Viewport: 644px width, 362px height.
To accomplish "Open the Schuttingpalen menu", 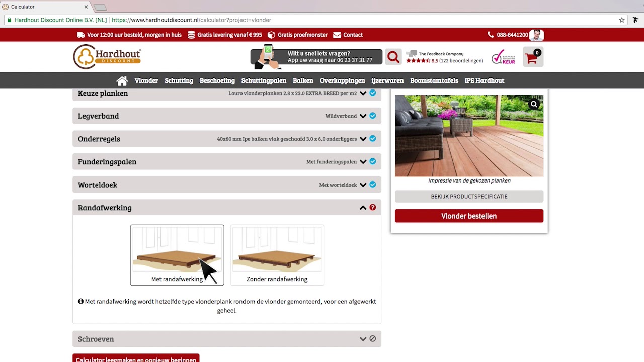I will pos(264,80).
